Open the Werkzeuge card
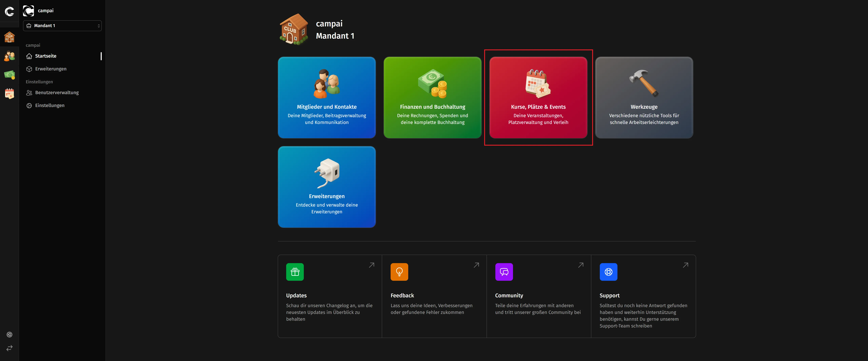Viewport: 868px width, 361px height. pos(644,98)
